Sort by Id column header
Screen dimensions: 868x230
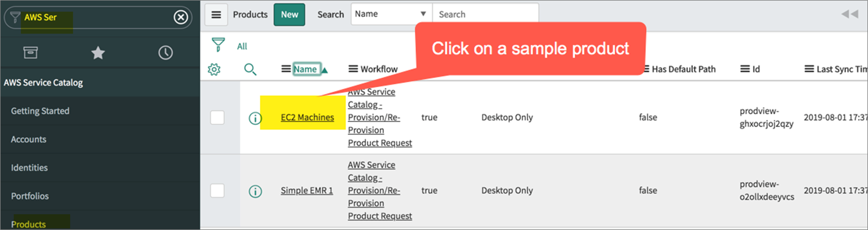tap(756, 69)
